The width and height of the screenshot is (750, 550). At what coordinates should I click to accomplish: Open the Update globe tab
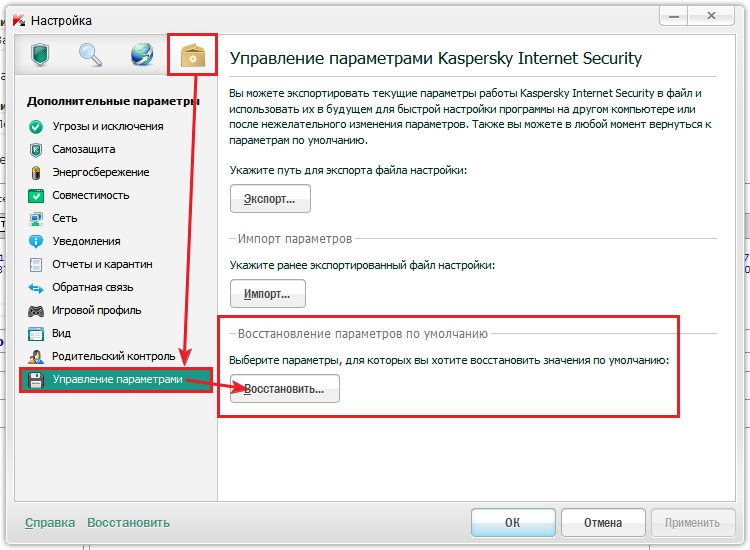tap(142, 54)
